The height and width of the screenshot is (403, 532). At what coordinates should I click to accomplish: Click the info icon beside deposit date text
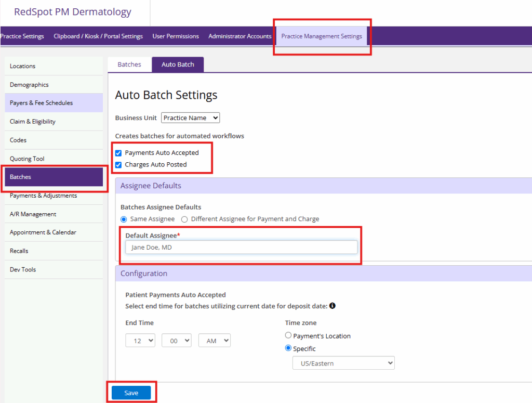pos(332,306)
